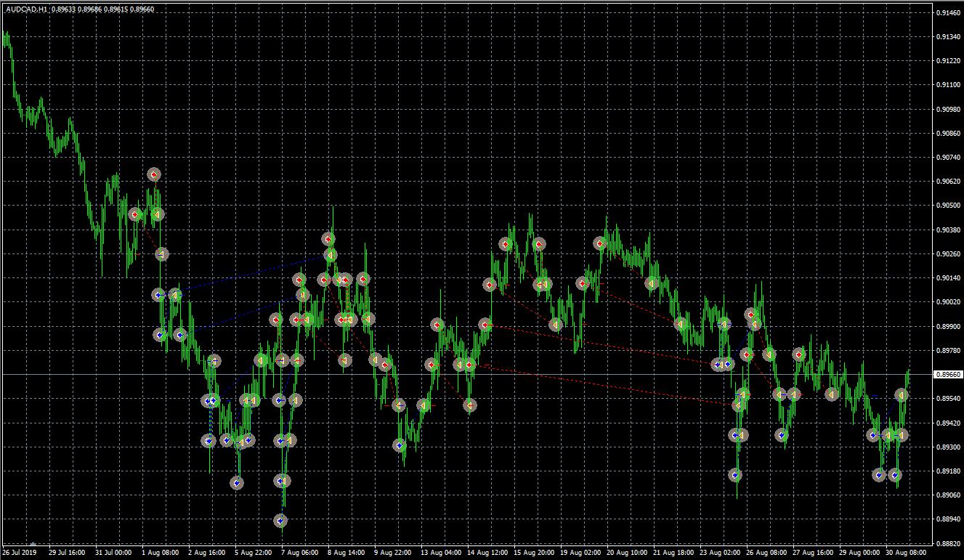Select red sell arrow at 8 Aug peak
The image size is (964, 560).
[x=328, y=239]
